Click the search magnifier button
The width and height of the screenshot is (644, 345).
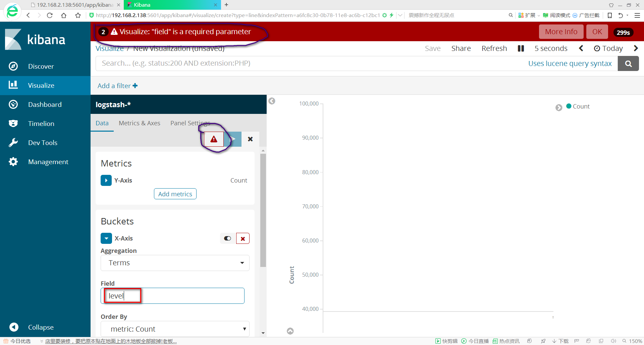[628, 63]
